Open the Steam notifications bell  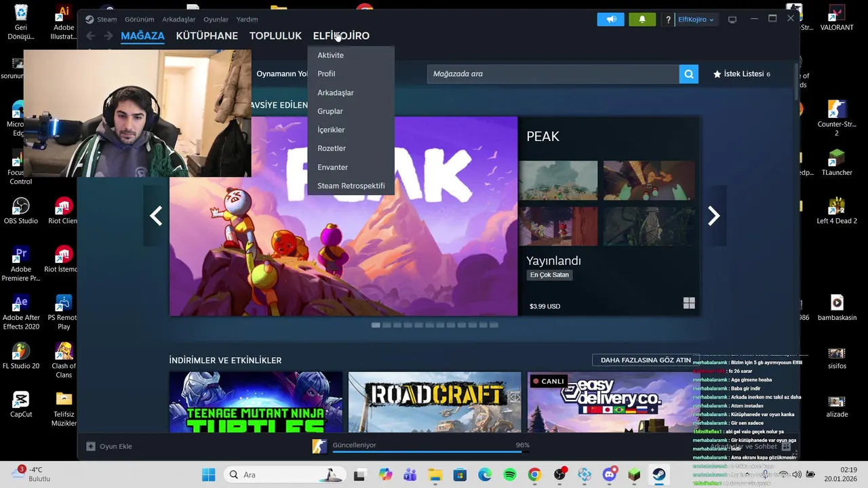click(x=642, y=20)
